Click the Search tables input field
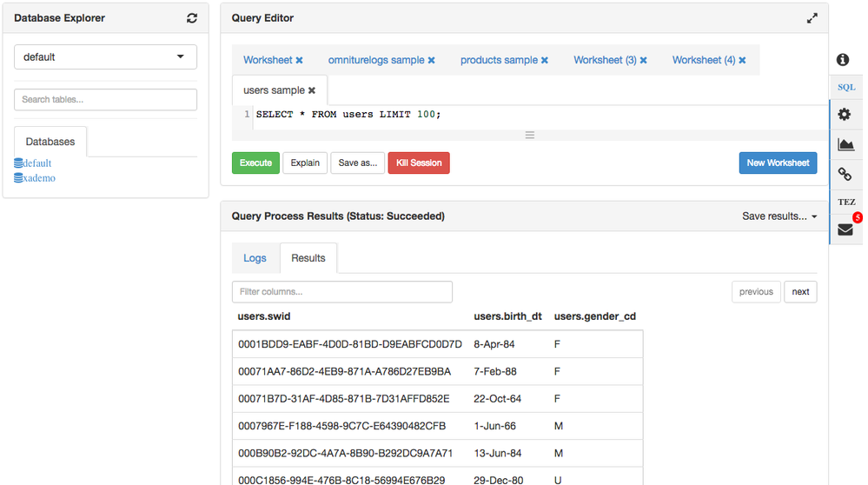Screen dimensions: 868x485 click(105, 99)
